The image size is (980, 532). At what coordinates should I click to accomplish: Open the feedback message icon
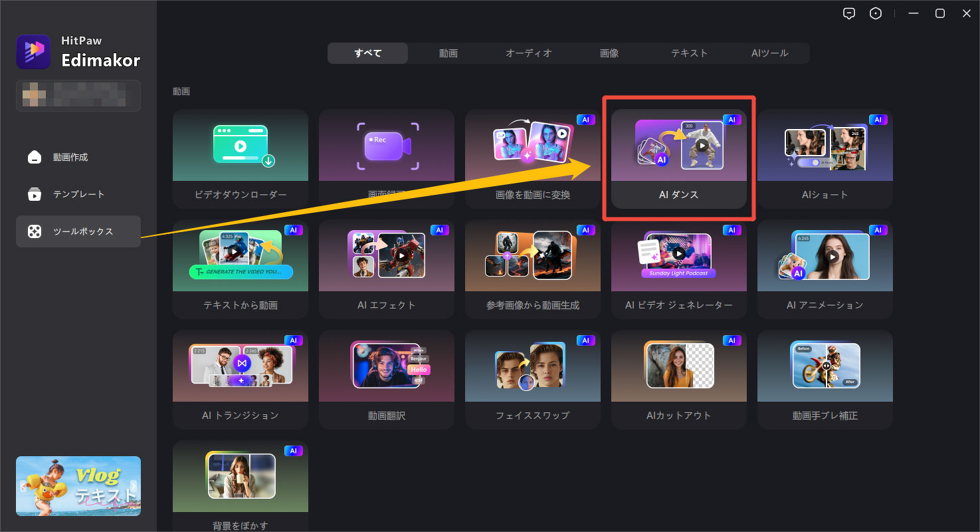coord(848,13)
